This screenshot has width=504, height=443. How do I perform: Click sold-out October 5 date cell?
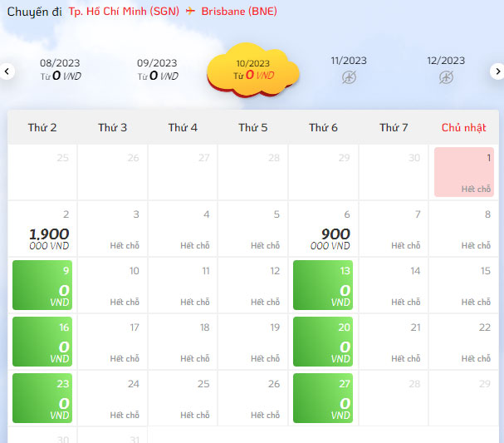[x=253, y=229]
